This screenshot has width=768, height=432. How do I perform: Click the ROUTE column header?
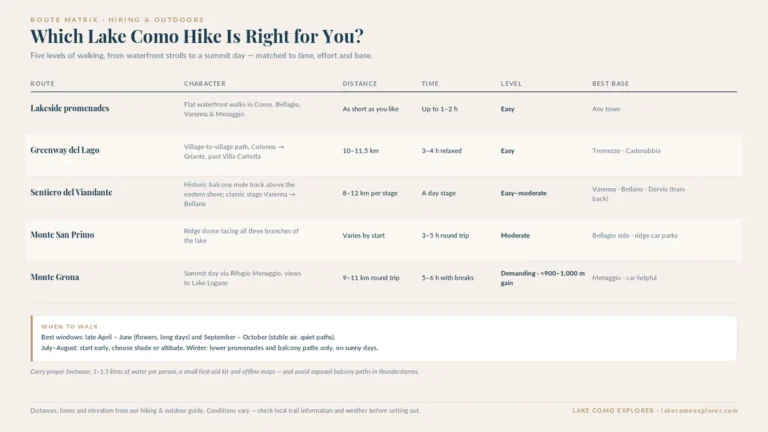[43, 84]
